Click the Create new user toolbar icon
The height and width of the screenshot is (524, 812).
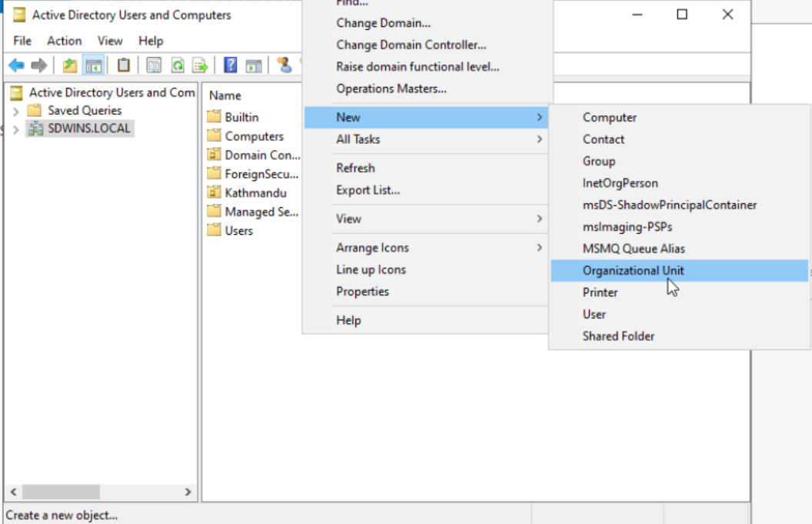pos(285,65)
